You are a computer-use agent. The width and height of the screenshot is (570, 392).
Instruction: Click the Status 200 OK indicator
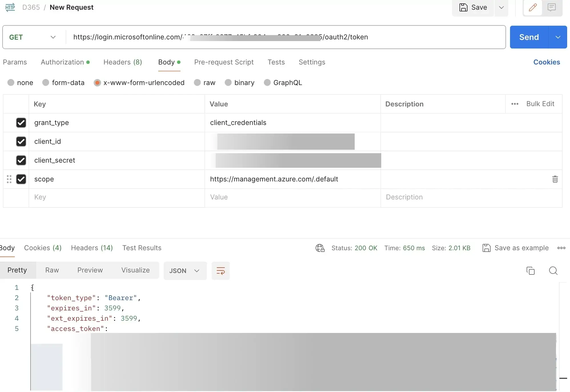coord(354,248)
